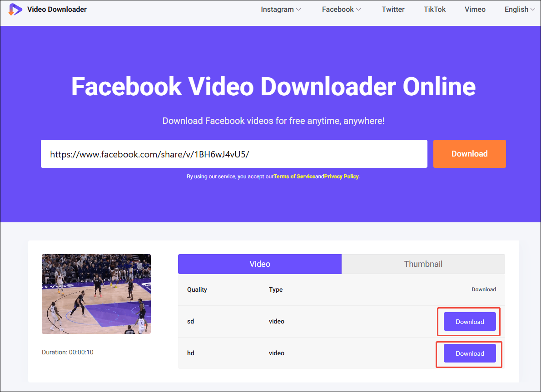541x392 pixels.
Task: Select the 'video' type cell in sd row
Action: point(276,321)
